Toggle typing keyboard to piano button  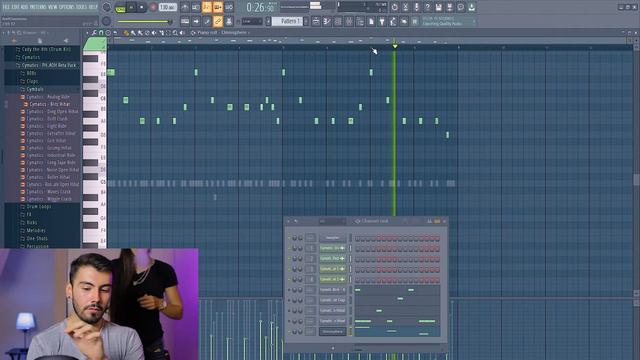point(185,21)
